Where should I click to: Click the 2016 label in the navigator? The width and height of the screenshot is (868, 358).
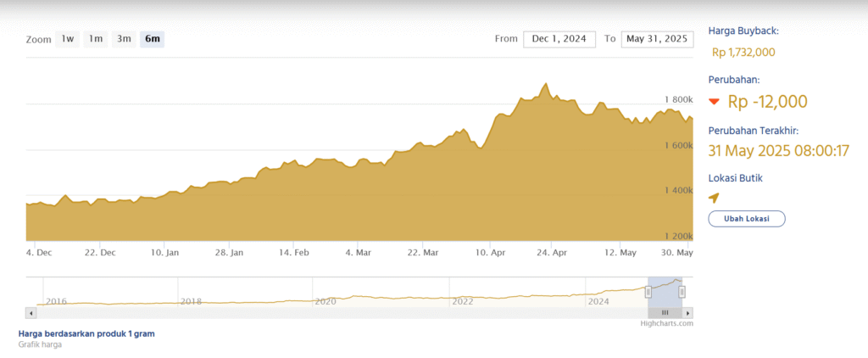(x=56, y=301)
